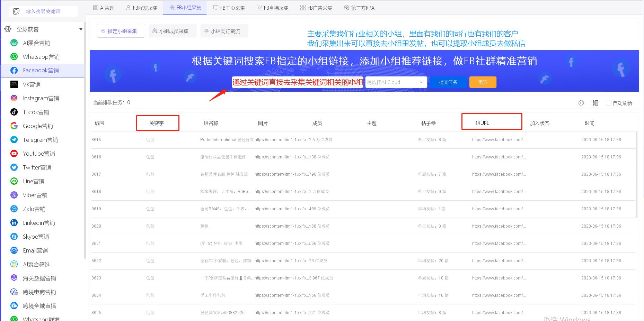Click the settings gear above the table
Screen dimensions: 644x321
coord(581,103)
